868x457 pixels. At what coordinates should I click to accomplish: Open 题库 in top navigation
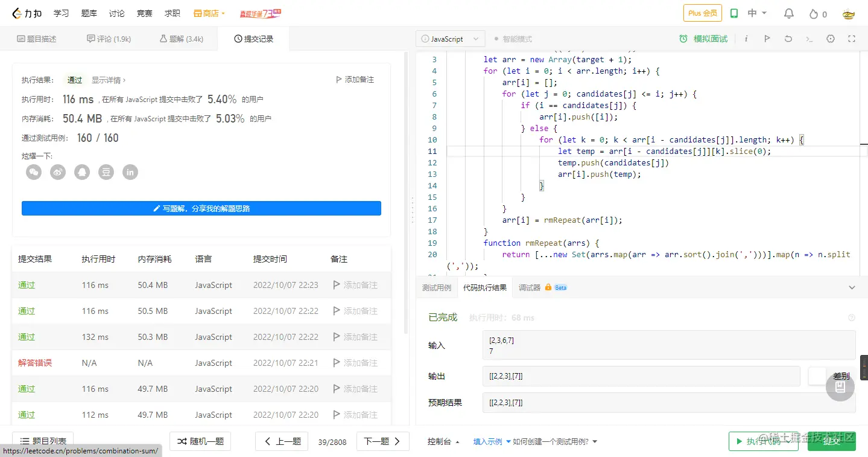point(89,13)
